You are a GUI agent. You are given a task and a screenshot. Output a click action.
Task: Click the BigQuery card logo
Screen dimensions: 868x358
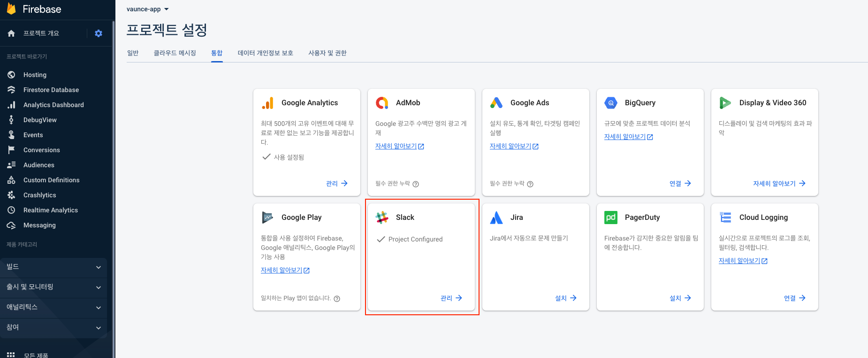click(611, 103)
